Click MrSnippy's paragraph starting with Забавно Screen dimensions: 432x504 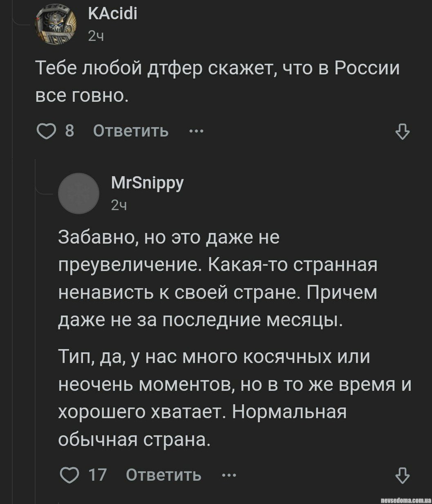click(217, 279)
